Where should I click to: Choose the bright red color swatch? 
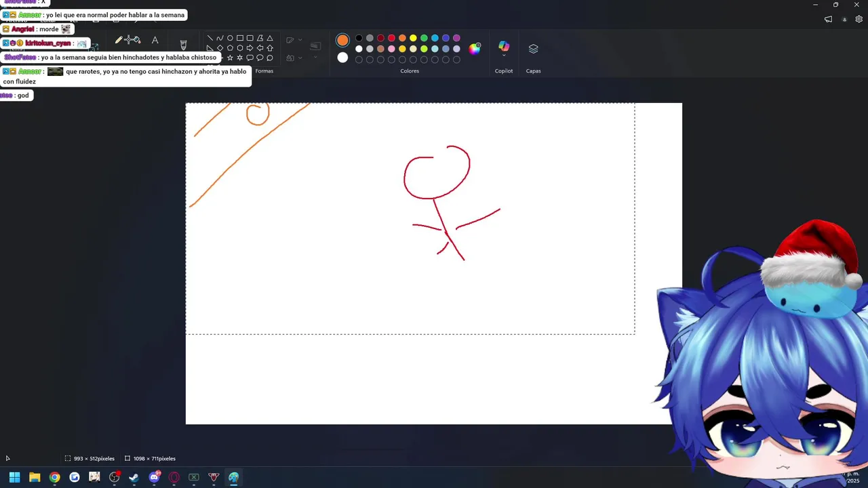pyautogui.click(x=391, y=38)
